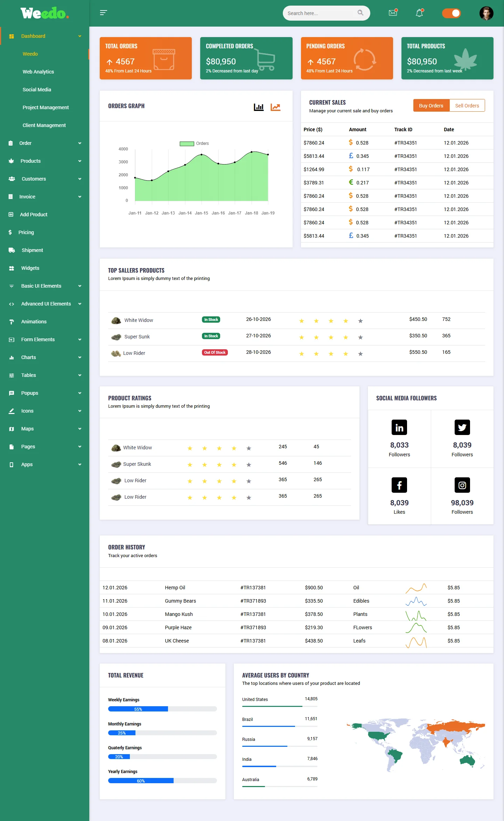The image size is (504, 821).
Task: Click the Add Product plus icon
Action: pos(11,215)
